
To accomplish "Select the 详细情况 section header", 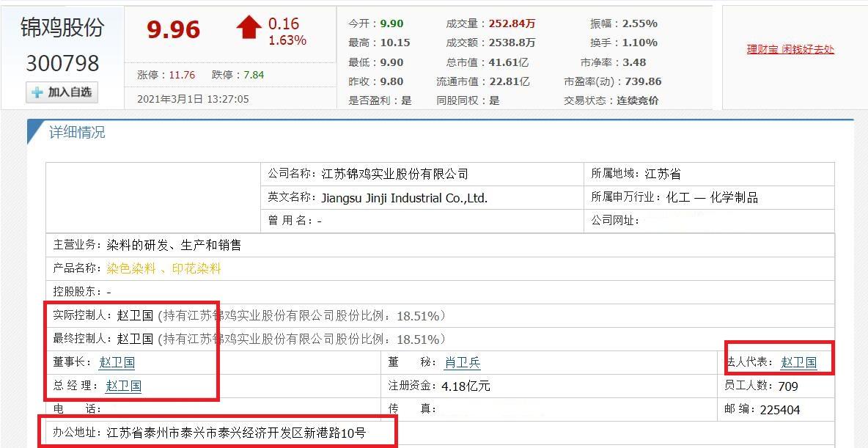I will [x=77, y=133].
